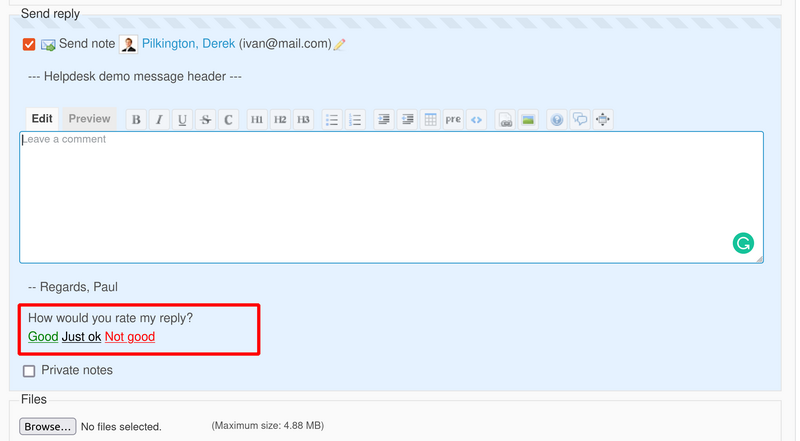Insert a bulleted list

[332, 120]
